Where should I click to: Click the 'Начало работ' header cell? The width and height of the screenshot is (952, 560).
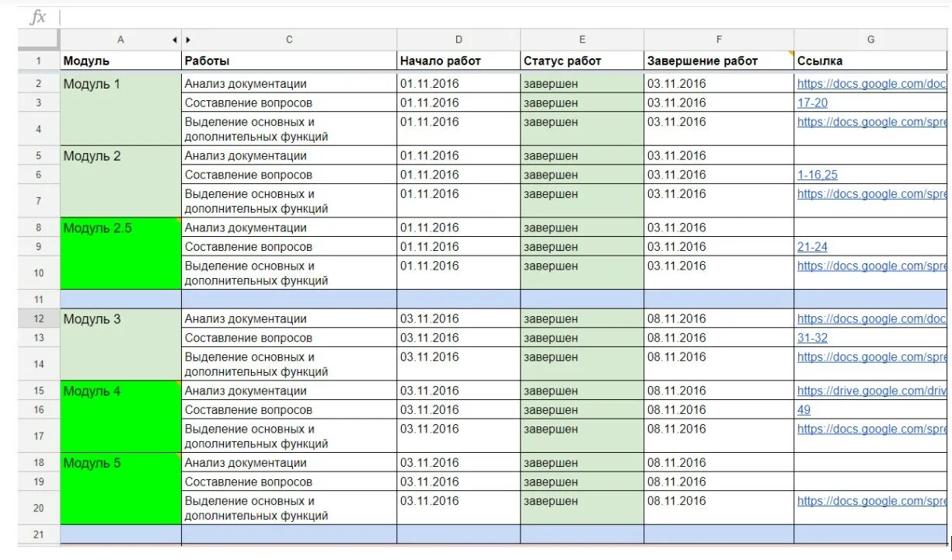point(459,61)
